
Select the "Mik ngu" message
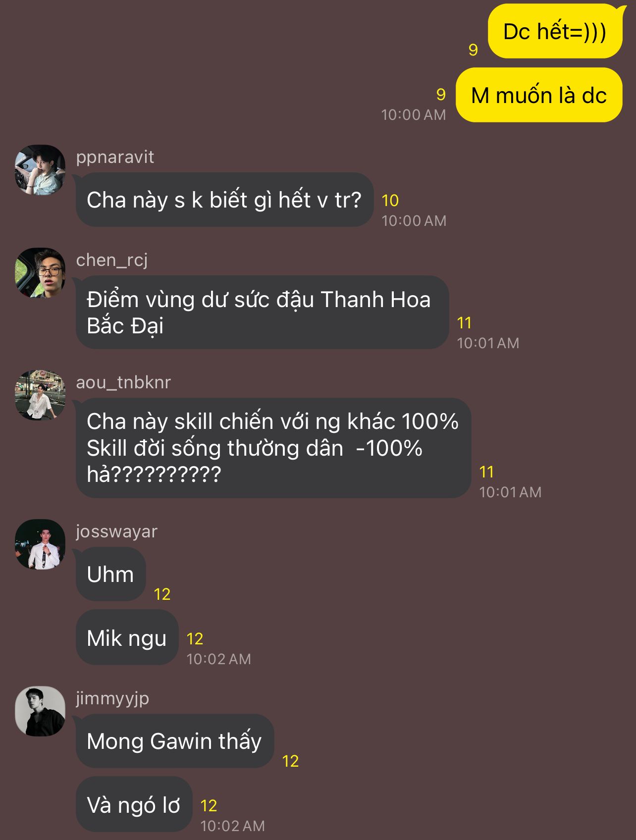click(x=127, y=638)
